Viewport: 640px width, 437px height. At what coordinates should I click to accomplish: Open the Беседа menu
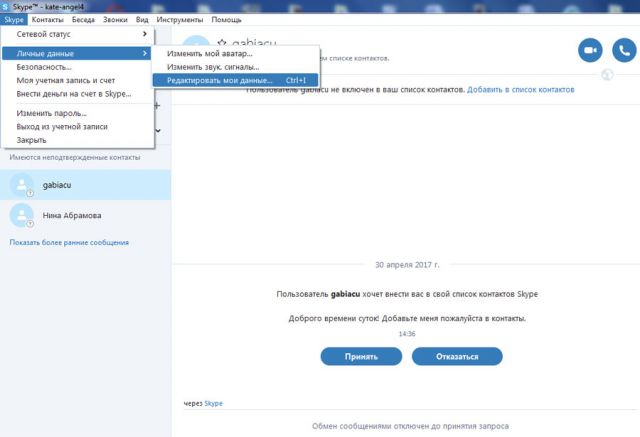click(x=83, y=20)
